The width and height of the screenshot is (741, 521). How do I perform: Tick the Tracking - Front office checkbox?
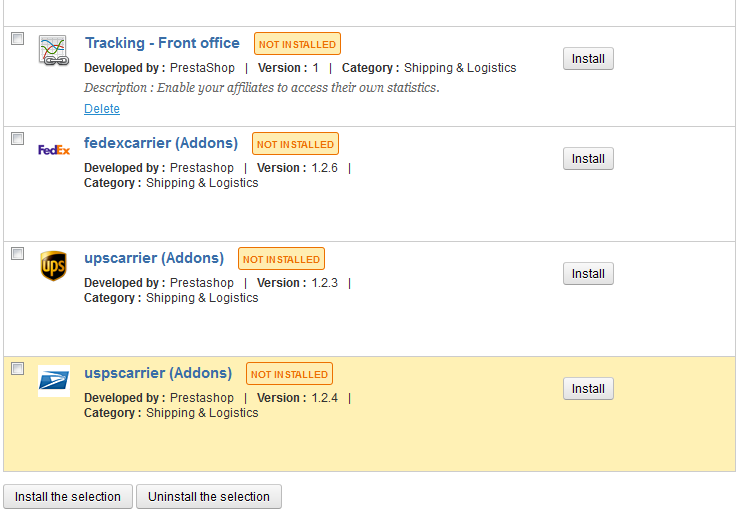click(x=17, y=39)
